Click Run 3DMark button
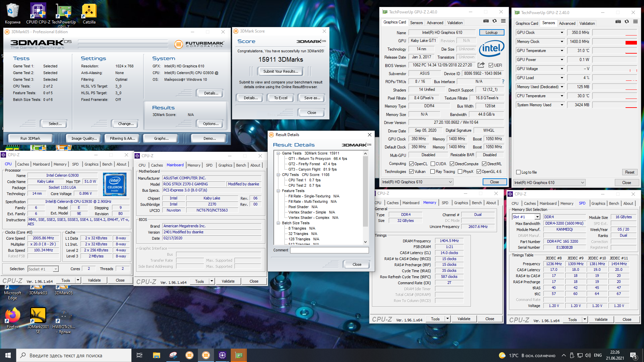The height and width of the screenshot is (362, 644). pyautogui.click(x=30, y=138)
